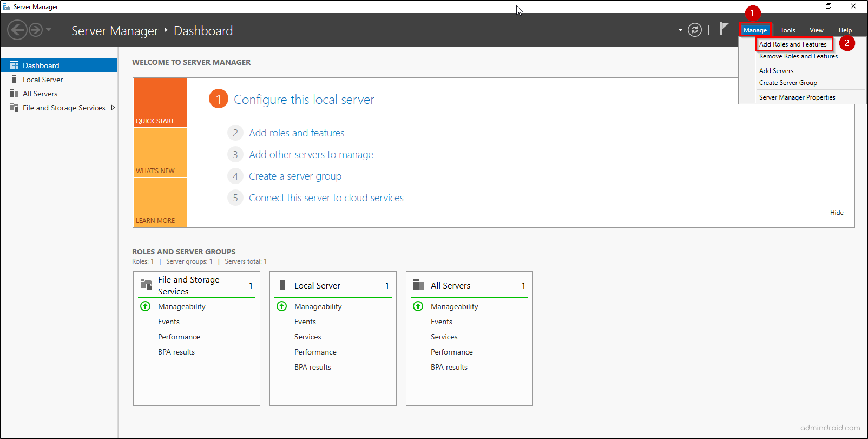Go forward with the forward arrow button
Viewport: 868px width, 439px height.
36,30
